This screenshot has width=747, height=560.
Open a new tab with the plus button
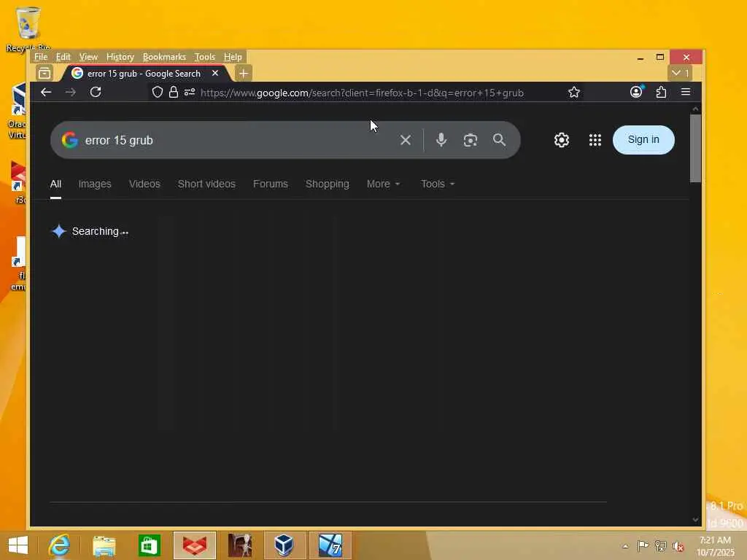point(244,74)
